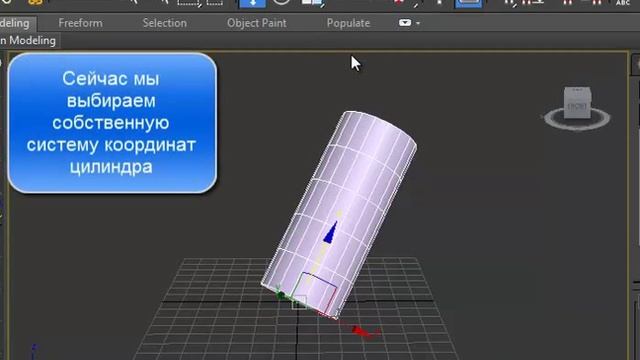
Task: Click the Front face of the ViewCube
Action: click(577, 106)
